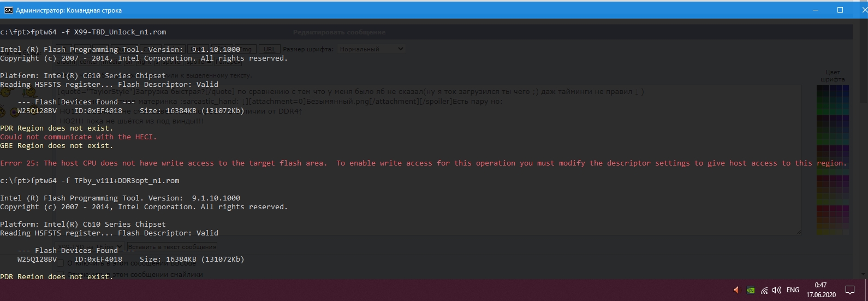
Task: Open the volume speaker tray icon
Action: 776,290
